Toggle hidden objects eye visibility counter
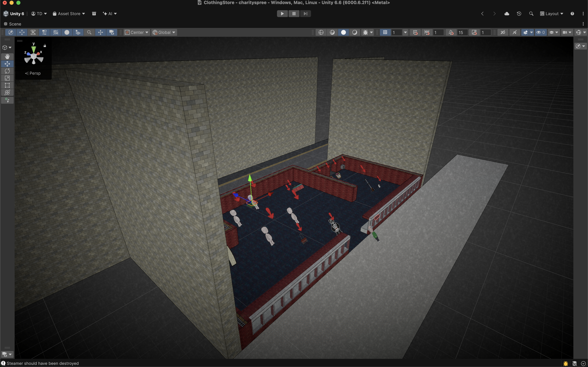Image resolution: width=588 pixels, height=367 pixels. (541, 32)
